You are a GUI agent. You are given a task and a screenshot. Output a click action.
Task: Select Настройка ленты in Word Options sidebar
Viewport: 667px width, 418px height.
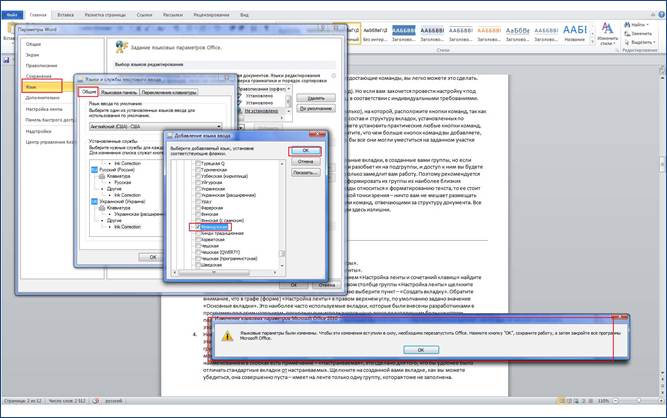point(44,109)
